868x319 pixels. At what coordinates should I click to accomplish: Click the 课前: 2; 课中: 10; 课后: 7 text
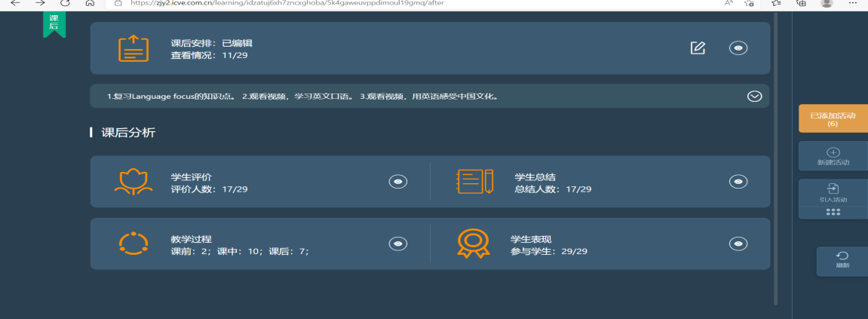[x=240, y=251]
